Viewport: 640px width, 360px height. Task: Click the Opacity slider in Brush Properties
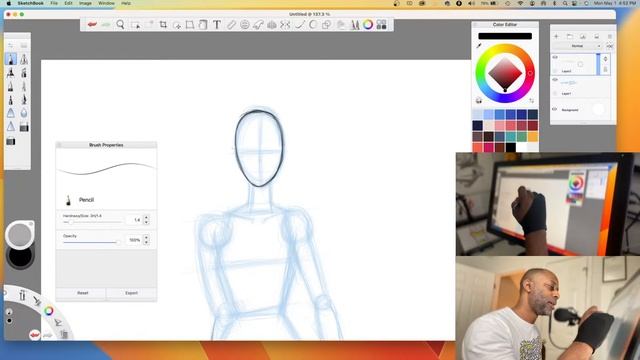coord(91,242)
